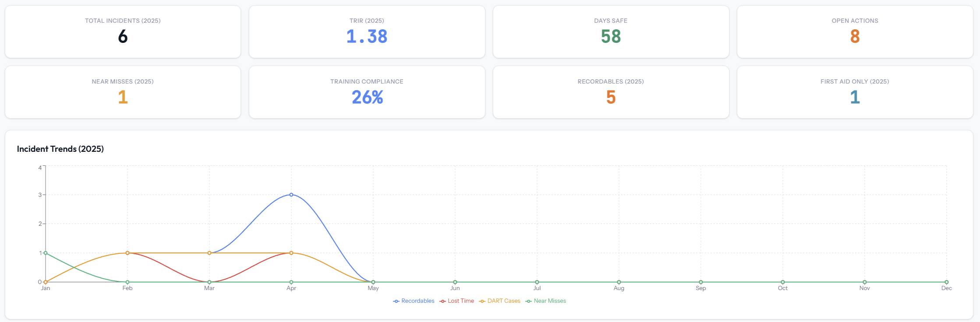Toggle DART Cases legend entry
The width and height of the screenshot is (980, 322).
500,301
